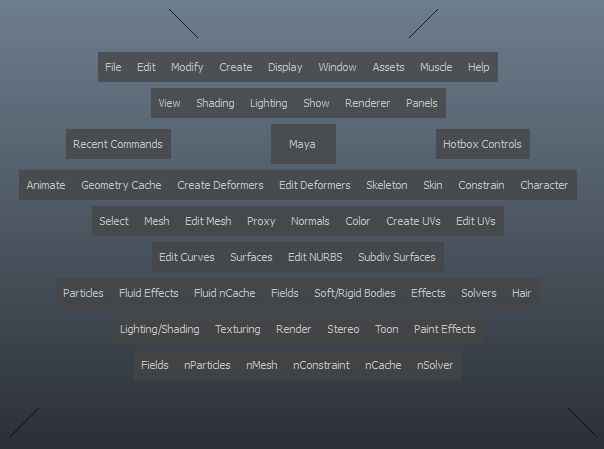Open the Proxy menu

(x=261, y=221)
